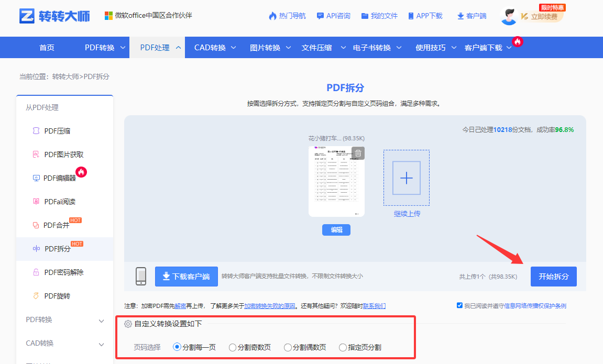Delete the uploaded file via trash icon
This screenshot has height=364, width=603.
358,153
